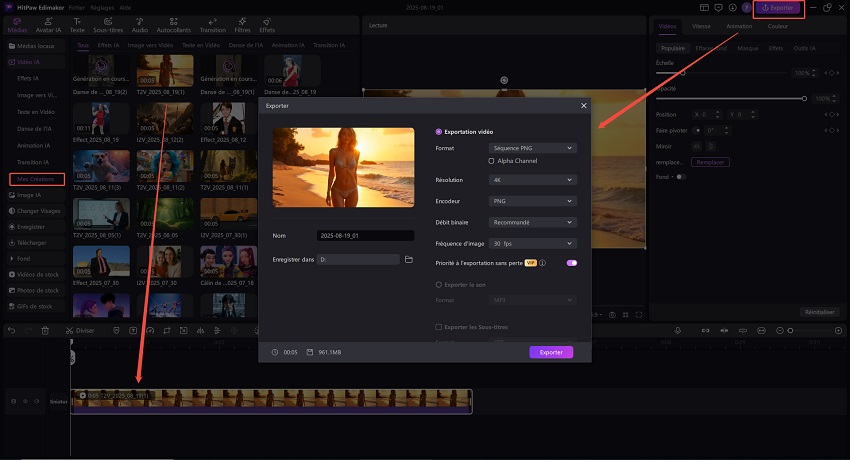850x460 pixels.
Task: Collapse the Vidéo IA section in sidebar
Action: coord(36,62)
